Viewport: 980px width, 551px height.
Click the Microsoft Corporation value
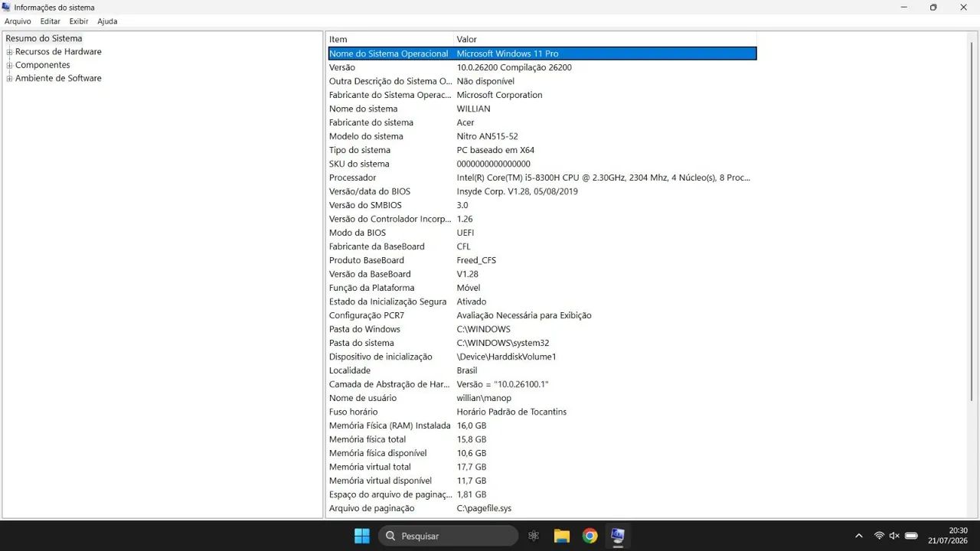coord(499,95)
